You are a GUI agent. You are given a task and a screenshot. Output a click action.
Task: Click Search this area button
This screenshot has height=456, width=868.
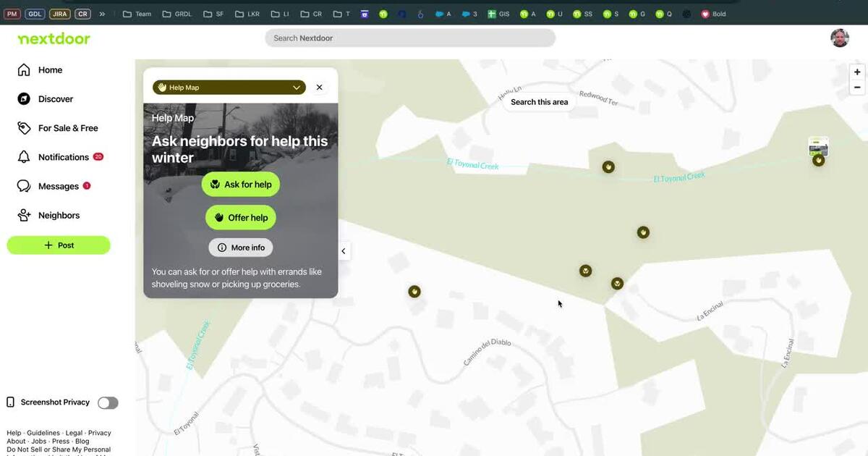pyautogui.click(x=539, y=102)
